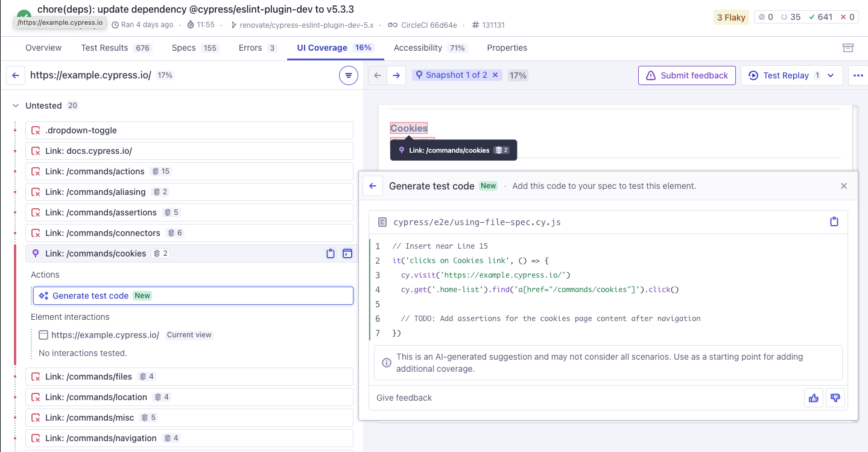
Task: Go to the next snapshot with the right arrow
Action: pyautogui.click(x=396, y=75)
